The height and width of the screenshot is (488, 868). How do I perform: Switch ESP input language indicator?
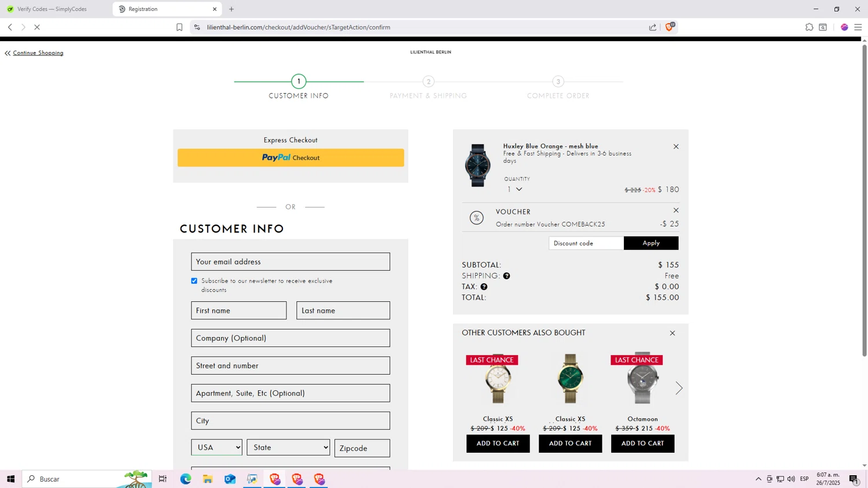coord(804,479)
